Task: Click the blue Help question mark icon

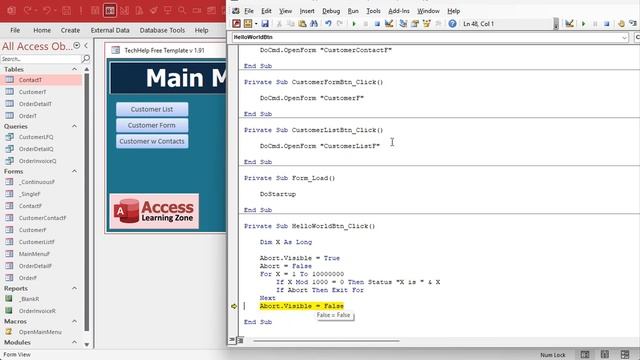Action: 452,24
